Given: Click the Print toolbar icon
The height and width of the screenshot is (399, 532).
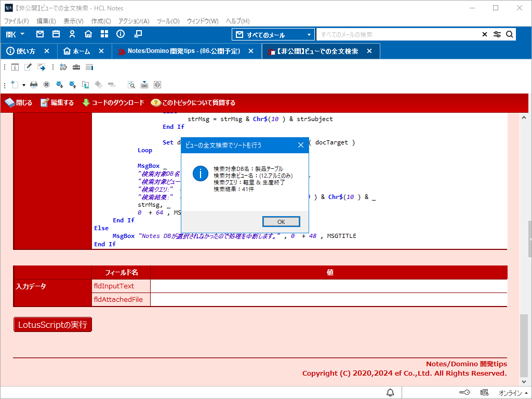Looking at the screenshot, I should (x=34, y=84).
